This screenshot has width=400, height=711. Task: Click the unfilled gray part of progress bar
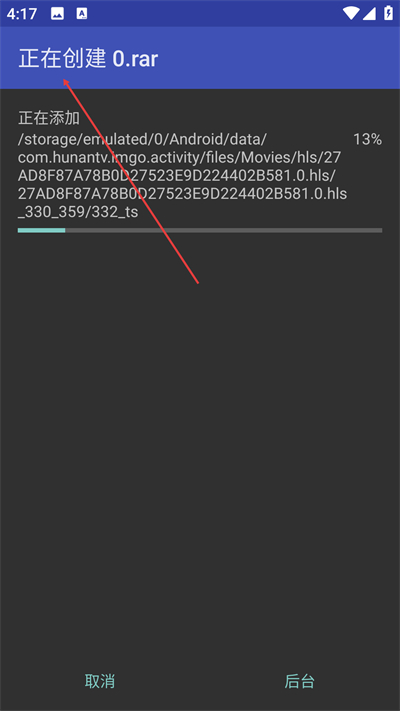coord(224,230)
